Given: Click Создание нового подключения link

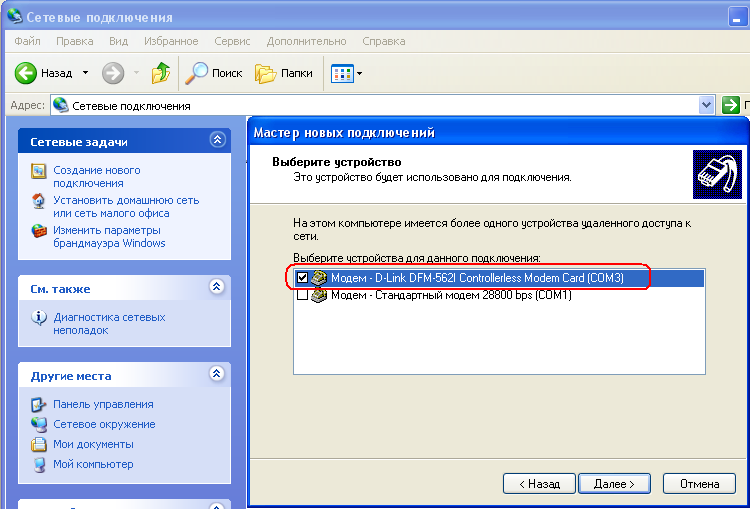Looking at the screenshot, I should [x=97, y=177].
